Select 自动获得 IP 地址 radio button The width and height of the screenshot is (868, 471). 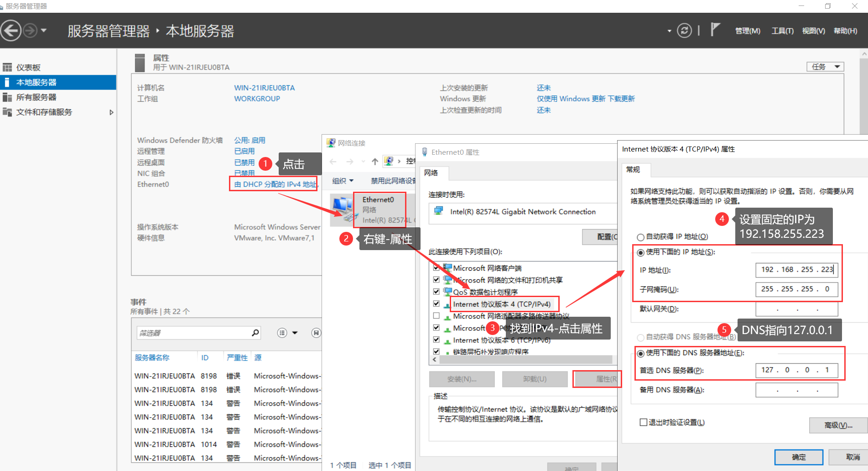tap(640, 237)
